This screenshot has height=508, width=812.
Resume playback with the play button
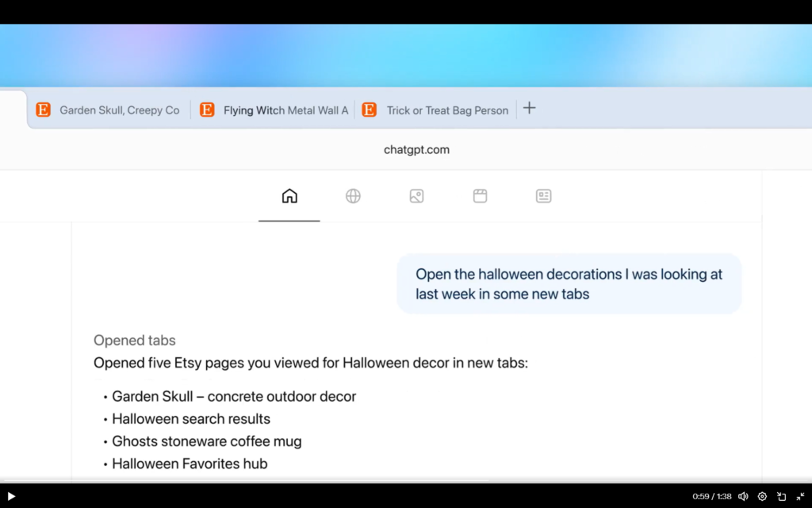10,496
